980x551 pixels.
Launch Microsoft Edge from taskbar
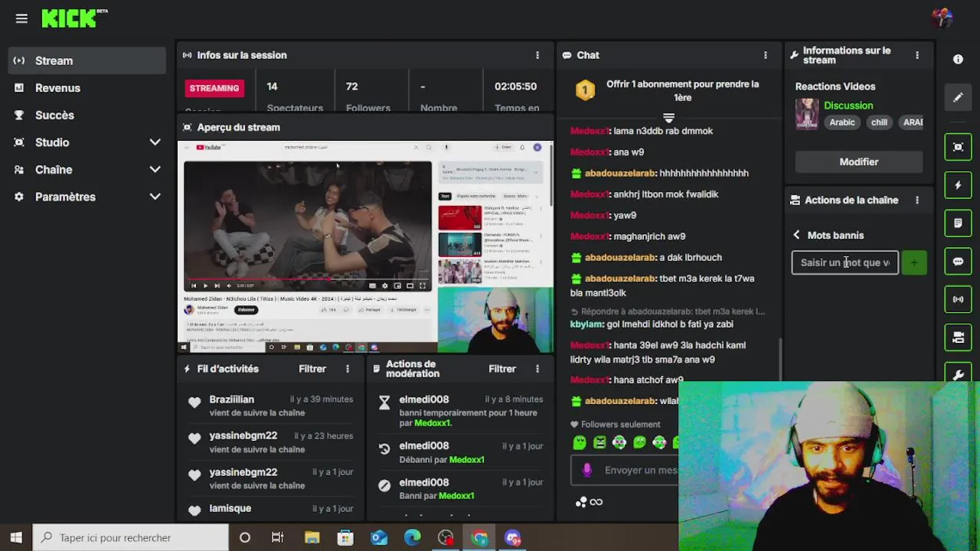pyautogui.click(x=413, y=537)
